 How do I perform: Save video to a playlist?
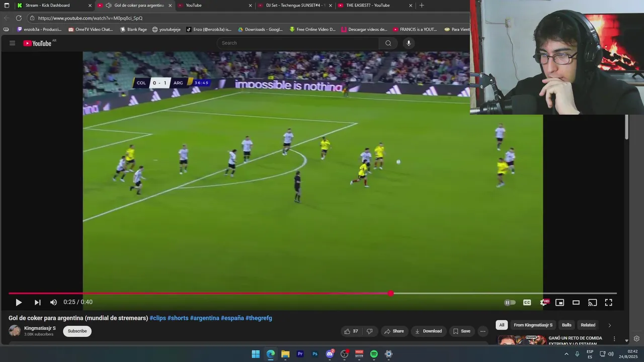461,331
